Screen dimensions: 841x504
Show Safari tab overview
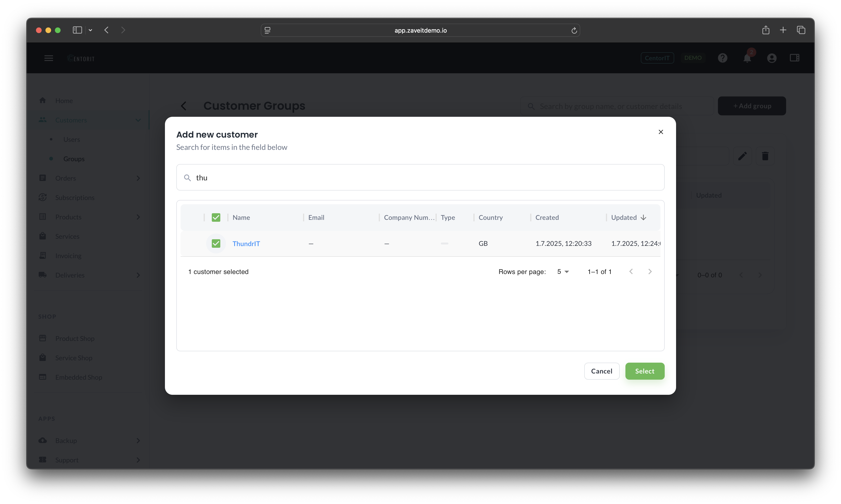point(801,30)
